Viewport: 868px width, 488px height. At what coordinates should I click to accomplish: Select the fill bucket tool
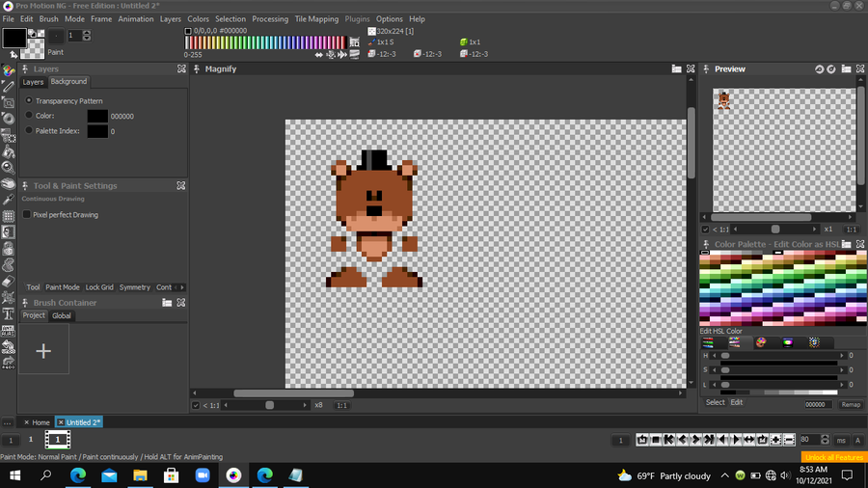[x=9, y=151]
